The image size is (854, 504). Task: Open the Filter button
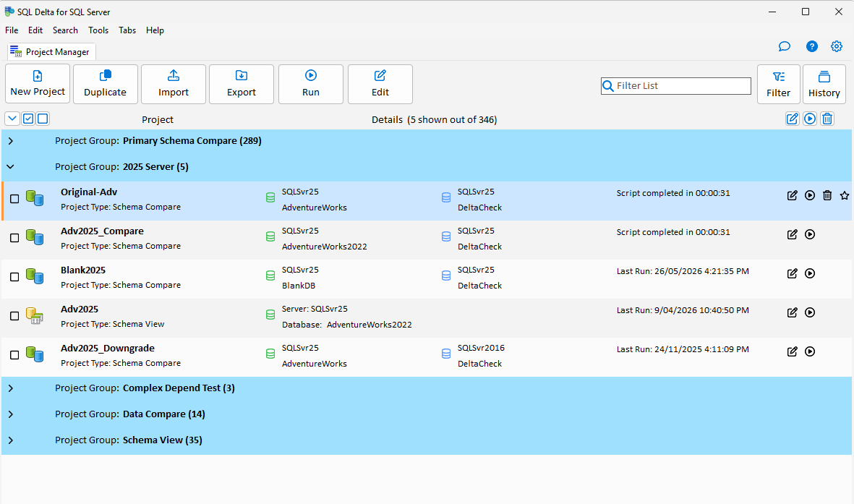pyautogui.click(x=778, y=84)
